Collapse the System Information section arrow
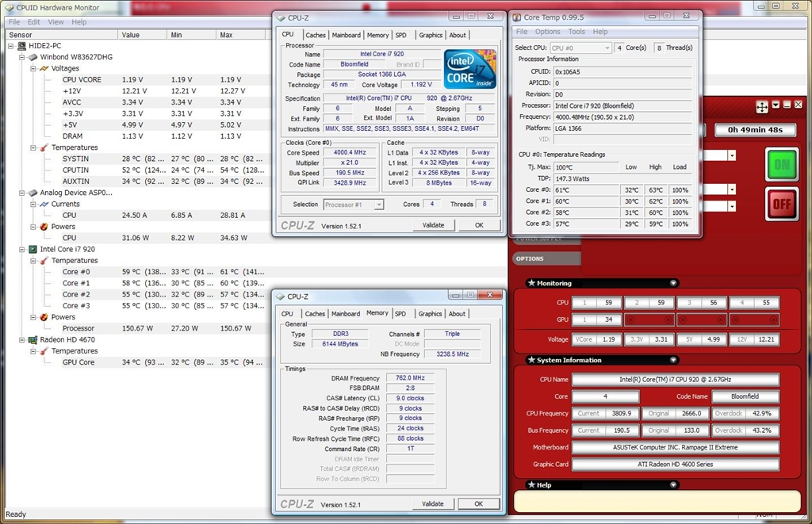812x524 pixels. pyautogui.click(x=673, y=360)
